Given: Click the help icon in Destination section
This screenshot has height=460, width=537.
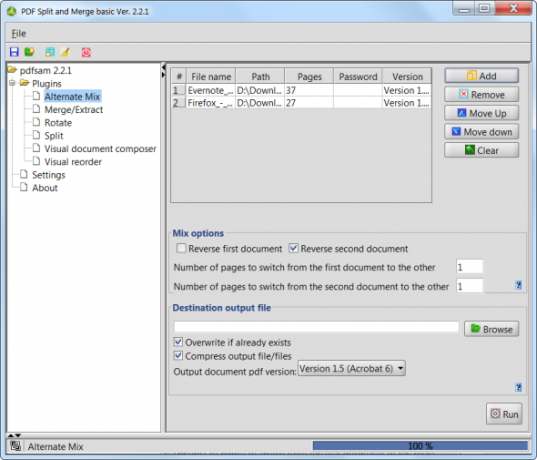Looking at the screenshot, I should (x=518, y=387).
